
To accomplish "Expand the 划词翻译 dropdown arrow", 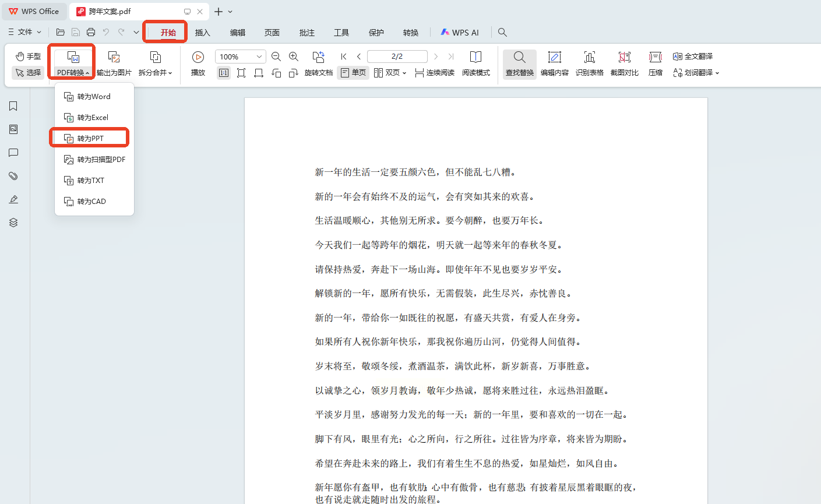I will click(x=717, y=73).
